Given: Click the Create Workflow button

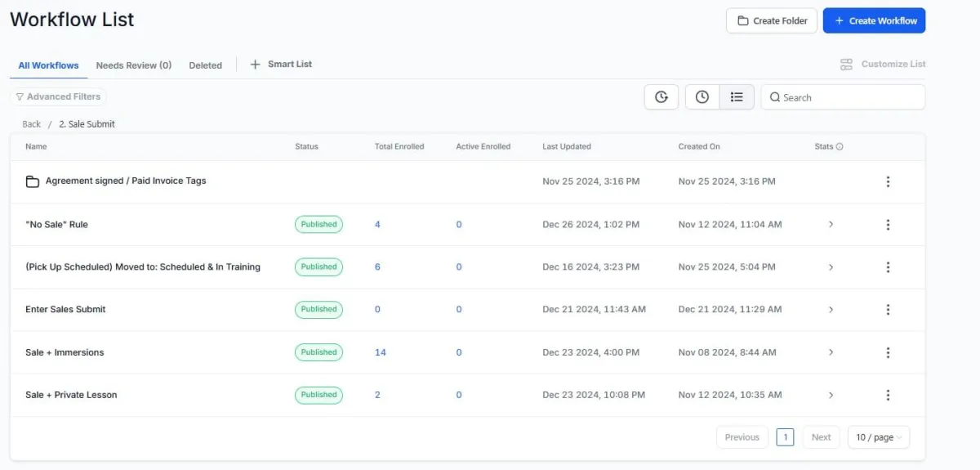Looking at the screenshot, I should 874,20.
